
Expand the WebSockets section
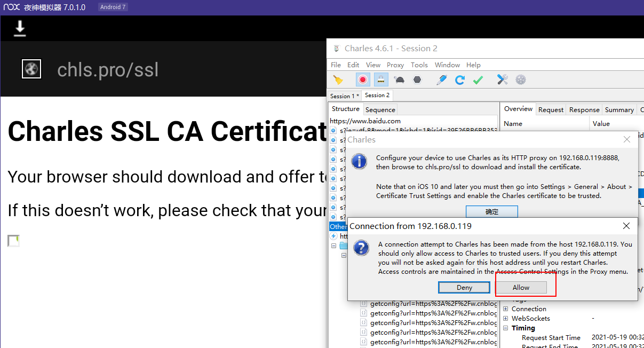[506, 318]
